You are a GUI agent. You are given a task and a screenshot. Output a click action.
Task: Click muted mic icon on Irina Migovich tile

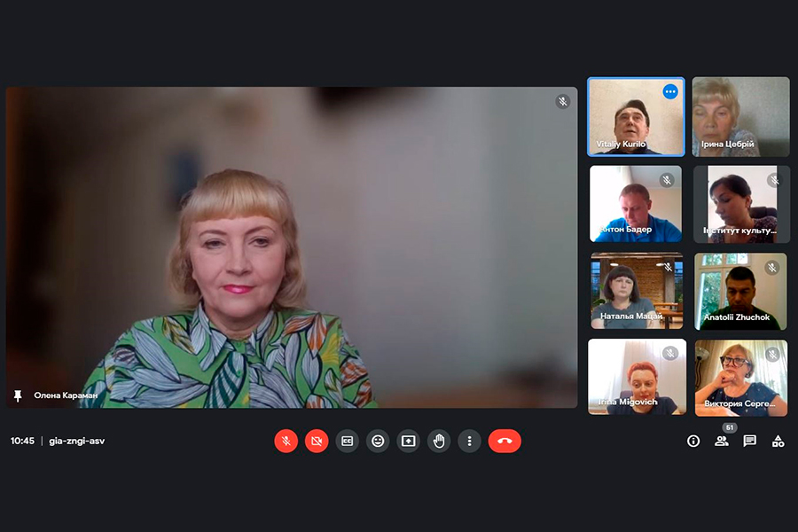click(670, 353)
